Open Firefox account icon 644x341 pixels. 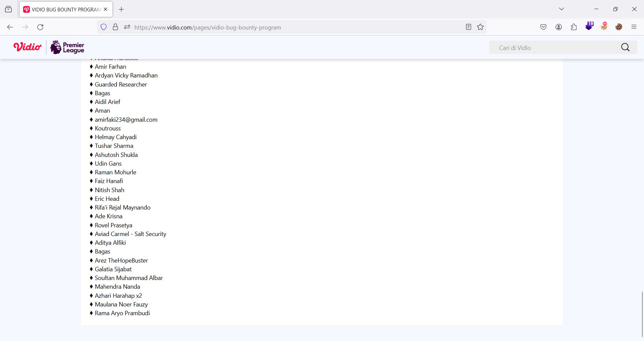tap(558, 27)
